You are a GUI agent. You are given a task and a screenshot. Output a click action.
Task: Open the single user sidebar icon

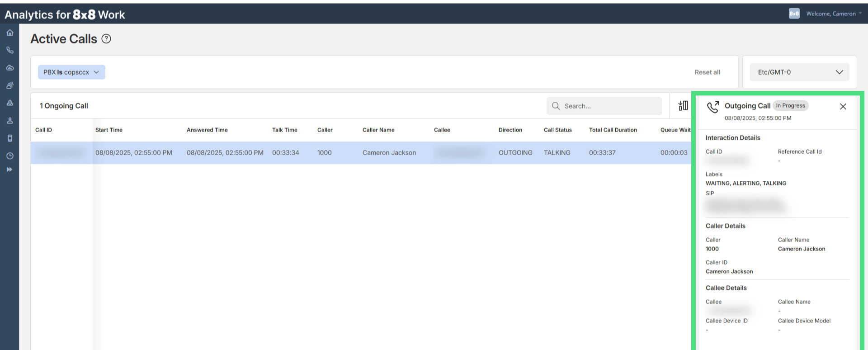point(9,121)
